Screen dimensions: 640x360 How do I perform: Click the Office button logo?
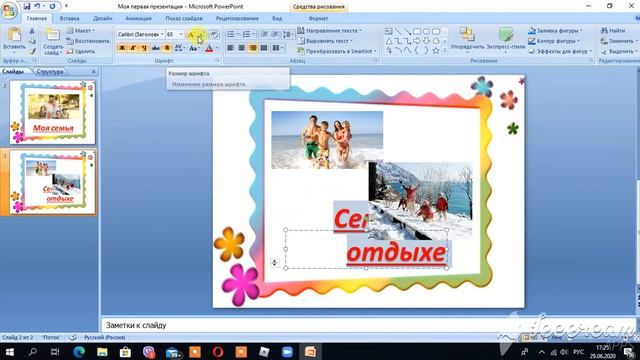tap(8, 10)
